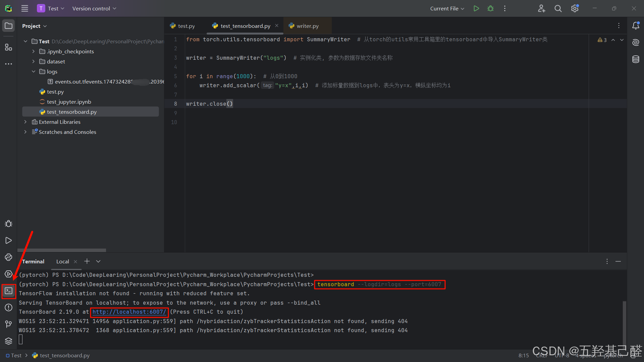Open the Current File run configuration dropdown

click(447, 8)
